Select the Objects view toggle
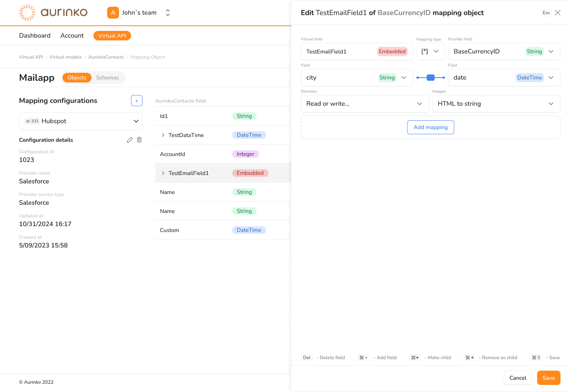 coord(77,78)
